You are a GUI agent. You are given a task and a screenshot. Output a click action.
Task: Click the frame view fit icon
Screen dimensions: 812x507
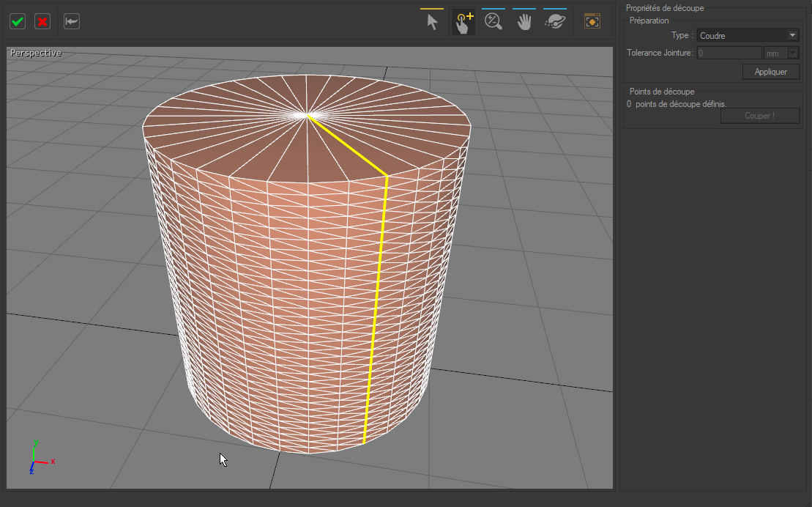(592, 21)
